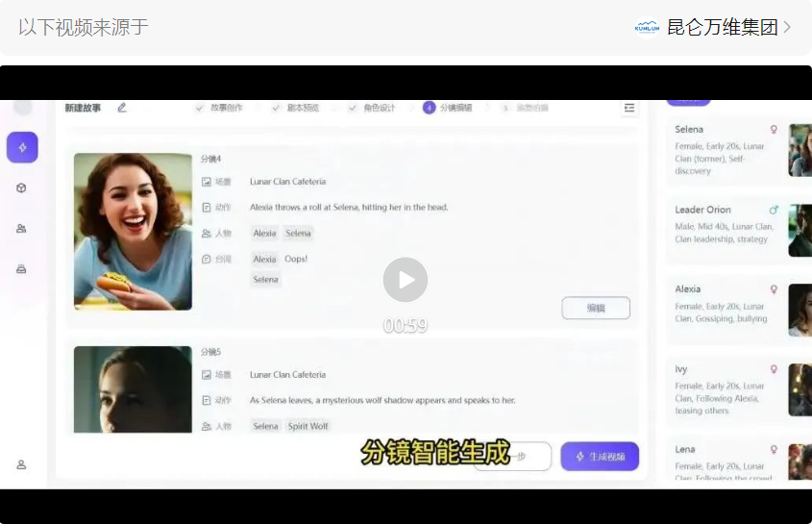
Task: Select the purple sparkle icon in sidebar
Action: pos(22,147)
